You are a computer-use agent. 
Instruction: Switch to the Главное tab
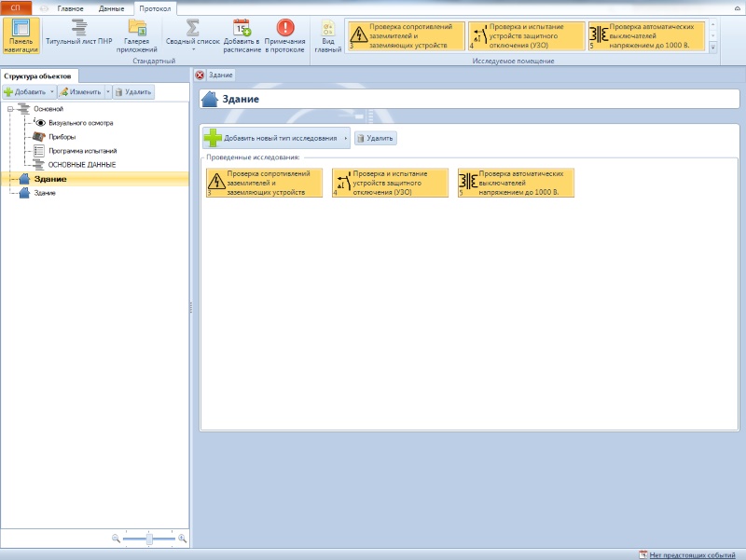click(71, 8)
